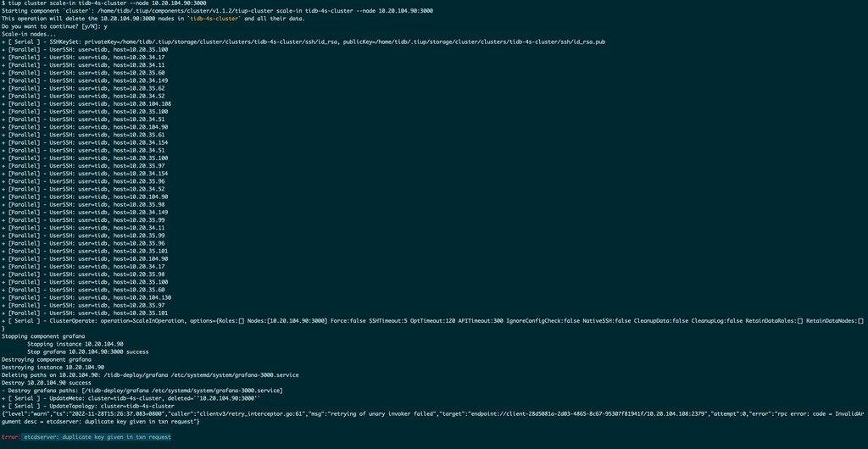Click the 'Scale-in nodes...' line

[x=28, y=34]
